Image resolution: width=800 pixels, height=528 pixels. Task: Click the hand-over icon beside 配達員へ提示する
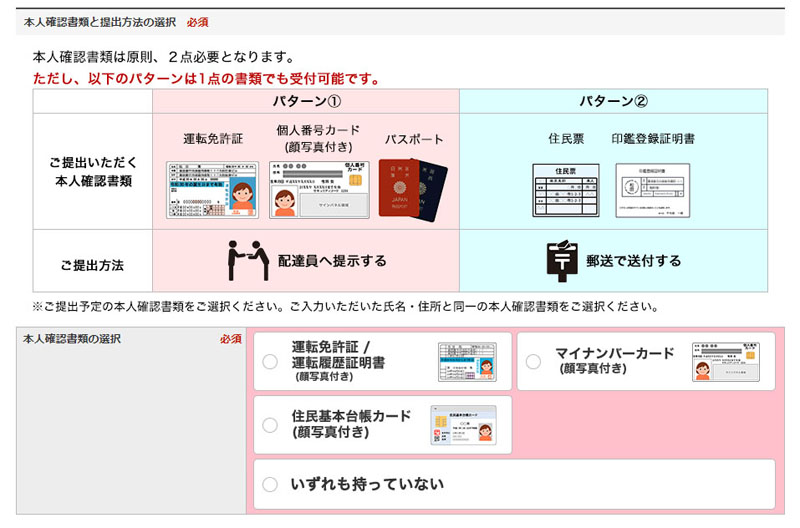(246, 261)
